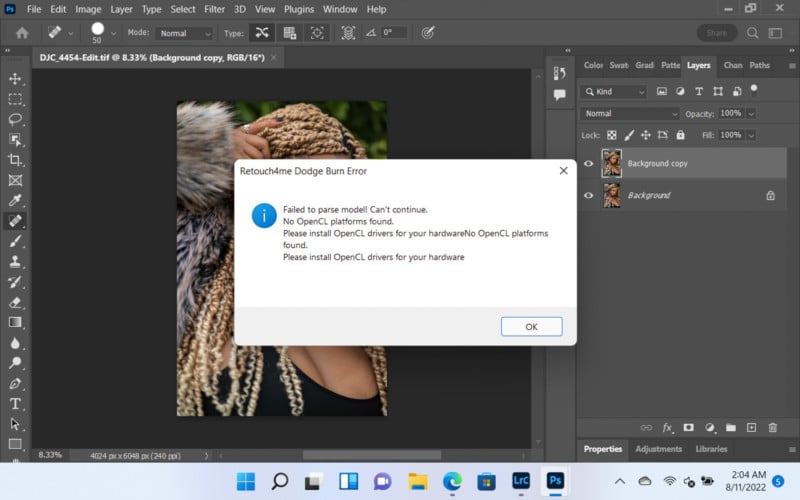This screenshot has width=800, height=500.
Task: Switch to the Channels tab
Action: click(x=733, y=65)
